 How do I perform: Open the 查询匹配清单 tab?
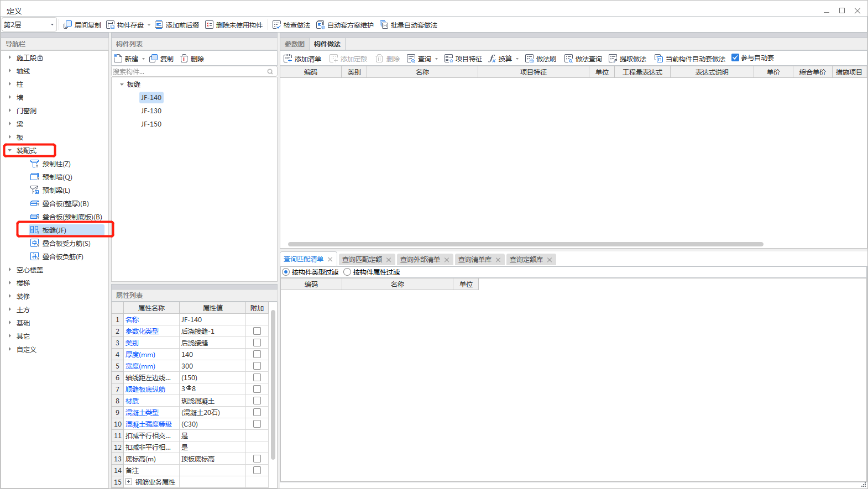tap(304, 259)
